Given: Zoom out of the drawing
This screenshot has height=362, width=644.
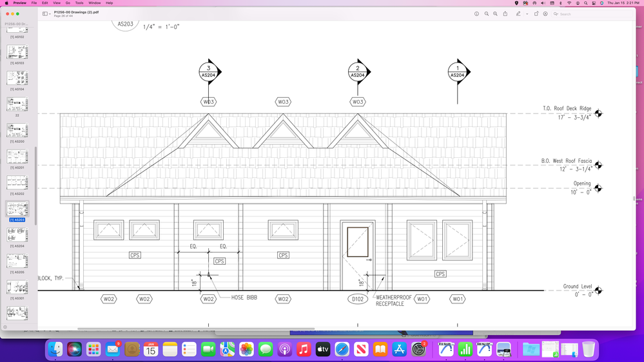Looking at the screenshot, I should [486, 14].
